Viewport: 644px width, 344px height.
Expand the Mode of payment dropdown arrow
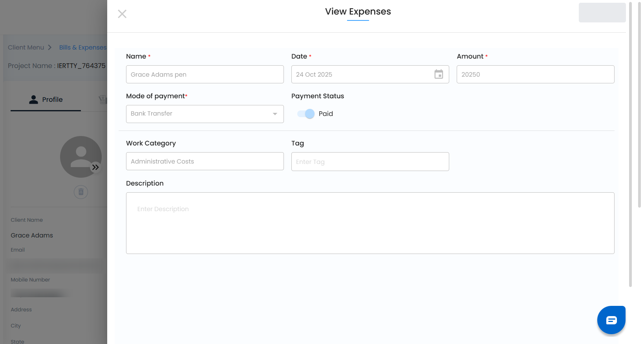point(275,114)
